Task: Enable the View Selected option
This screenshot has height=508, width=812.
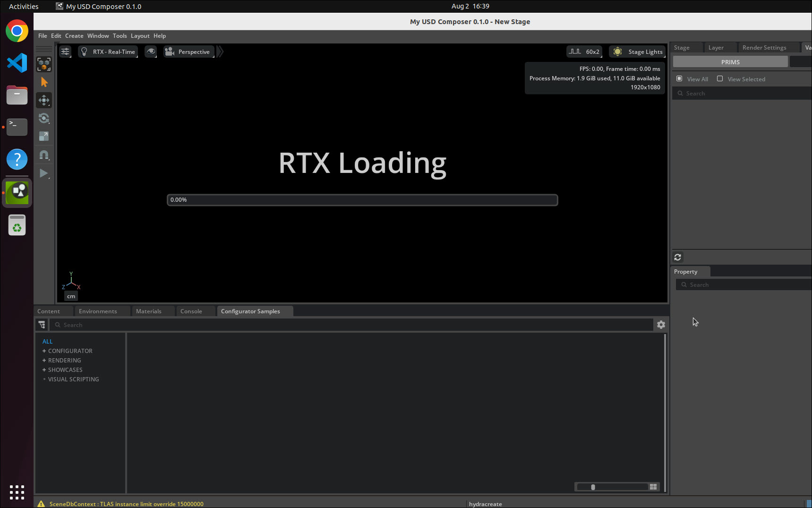Action: coord(720,79)
